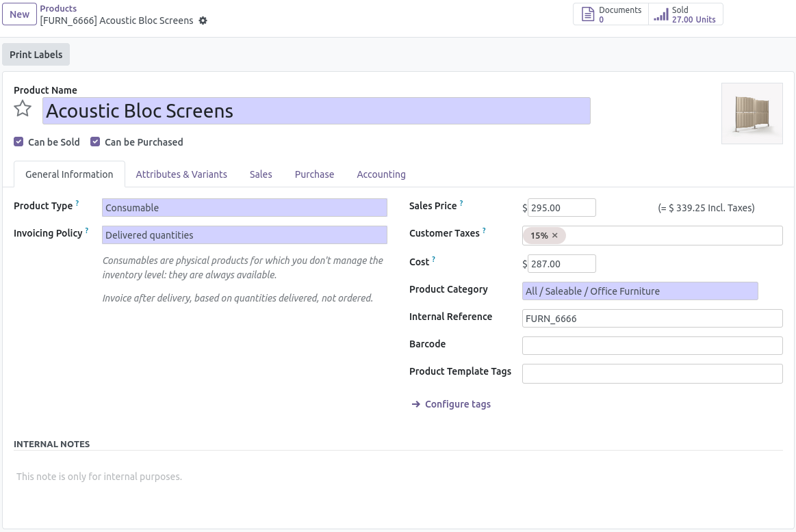Viewport: 796px width, 532px height.
Task: Remove the 15% customer tax tag
Action: pyautogui.click(x=555, y=235)
